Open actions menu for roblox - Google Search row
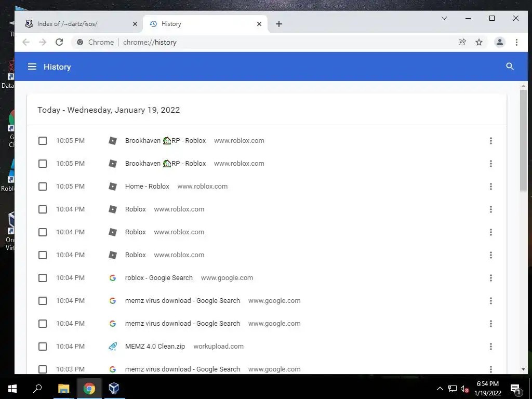Image resolution: width=532 pixels, height=399 pixels. 490,278
